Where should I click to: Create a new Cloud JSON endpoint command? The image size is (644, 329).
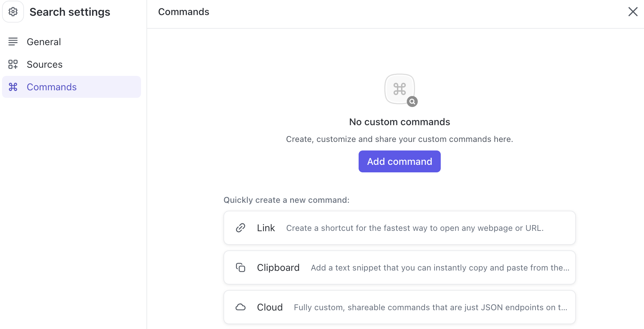(399, 307)
